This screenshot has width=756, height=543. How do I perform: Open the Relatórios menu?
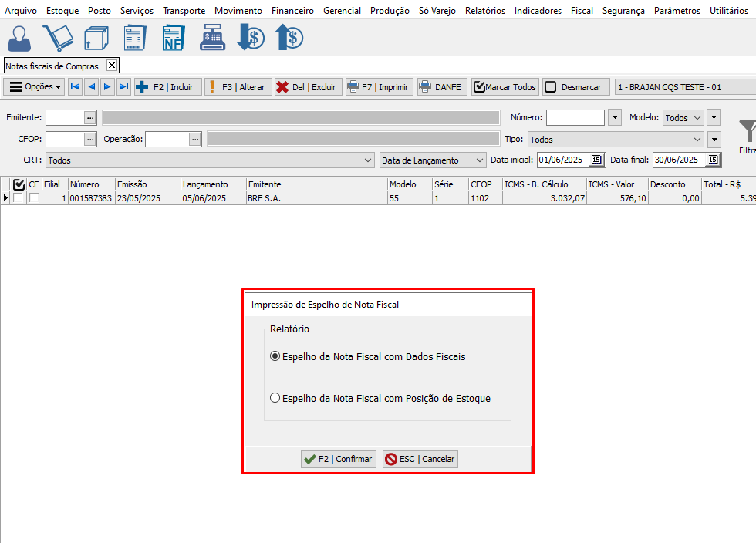point(485,10)
